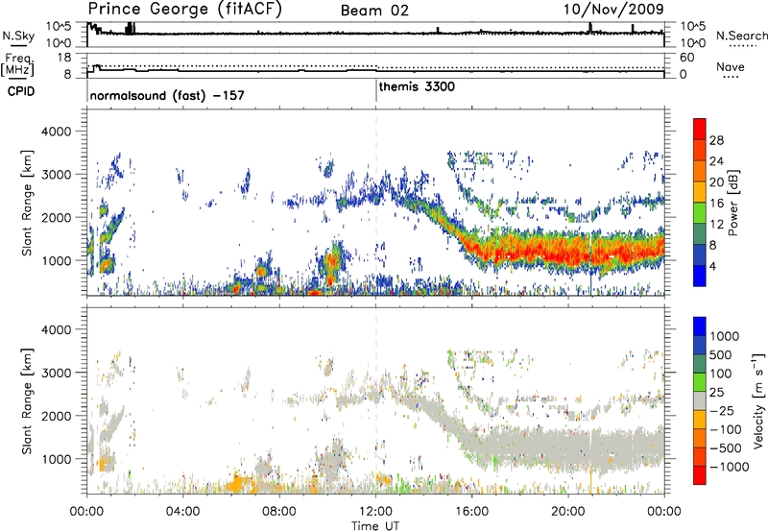
Task: Pick the red bottom segment of Velocity colorbar
Action: pos(700,475)
